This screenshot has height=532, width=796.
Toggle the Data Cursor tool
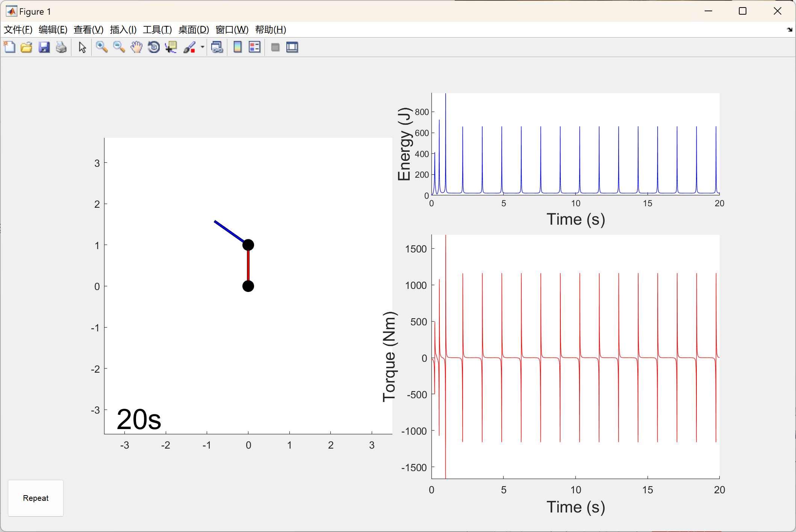coord(171,47)
